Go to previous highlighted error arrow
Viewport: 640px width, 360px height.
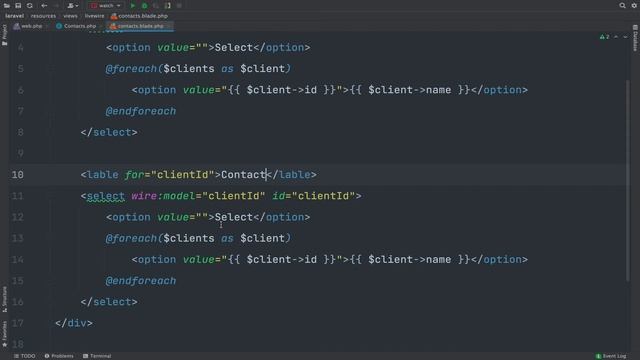[616, 37]
